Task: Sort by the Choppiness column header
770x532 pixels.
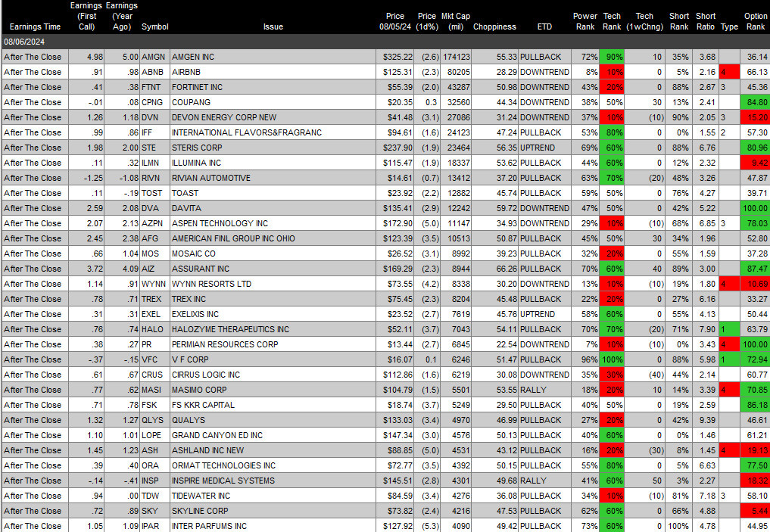Action: pos(494,27)
